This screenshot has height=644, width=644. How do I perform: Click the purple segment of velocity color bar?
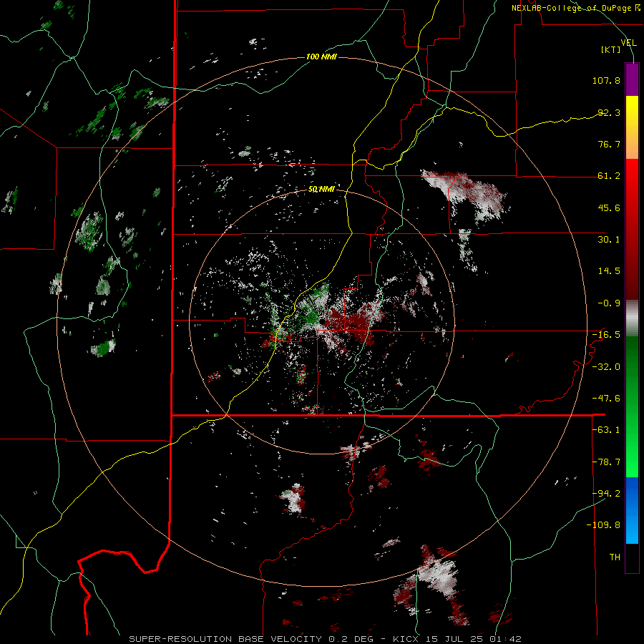[x=632, y=79]
